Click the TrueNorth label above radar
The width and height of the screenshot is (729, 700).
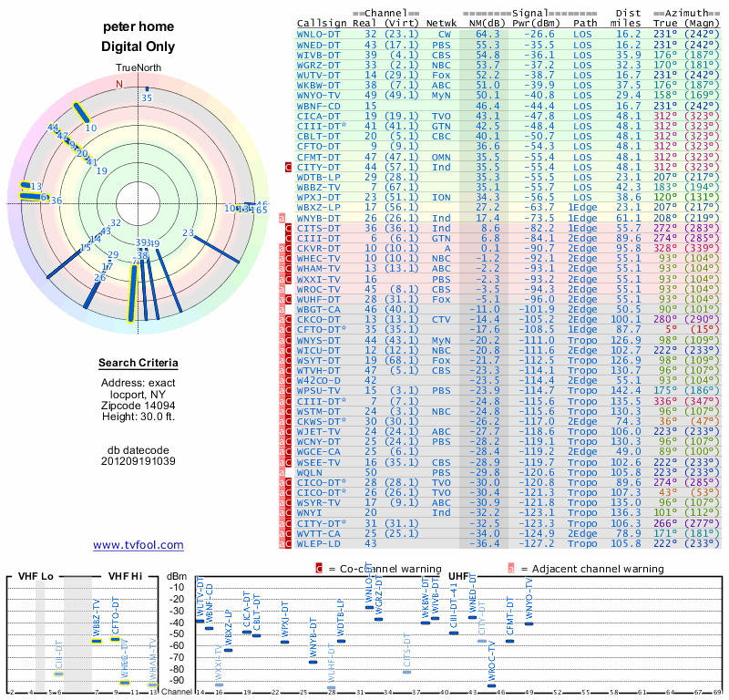(x=139, y=68)
